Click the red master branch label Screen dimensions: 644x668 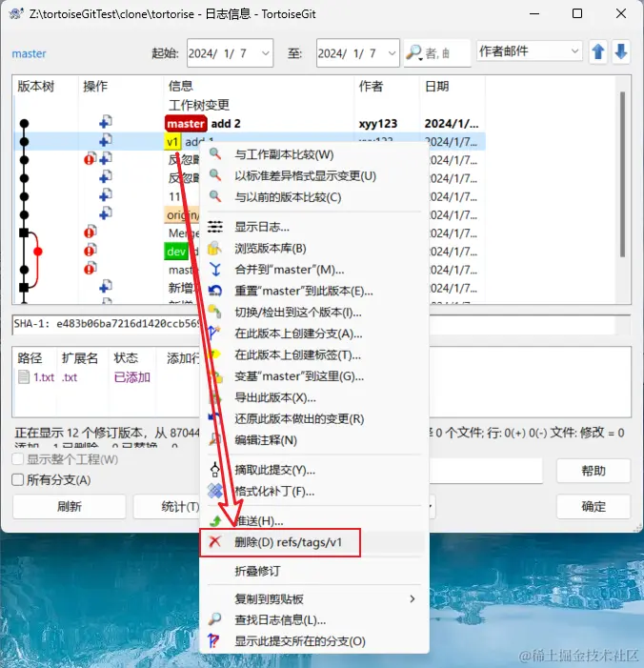[x=185, y=124]
